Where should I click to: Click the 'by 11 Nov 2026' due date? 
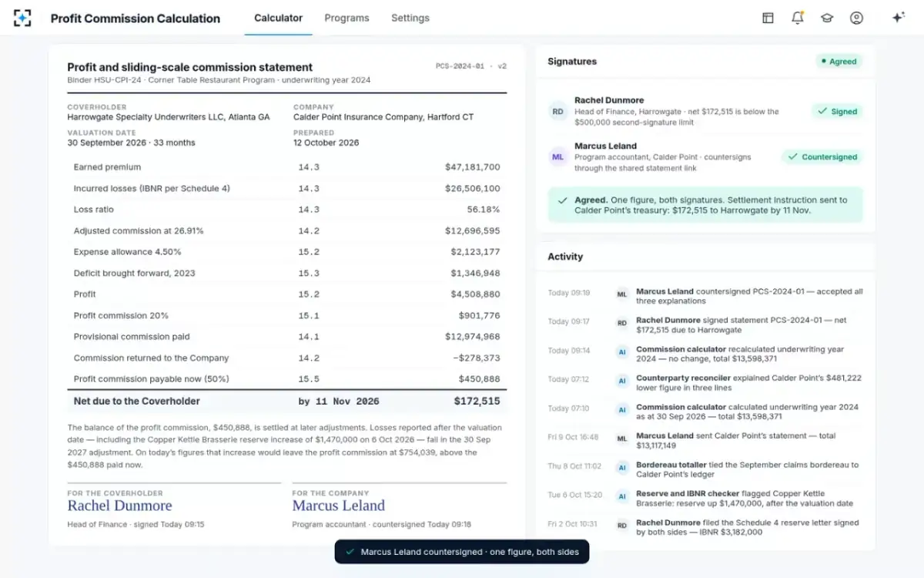(339, 401)
